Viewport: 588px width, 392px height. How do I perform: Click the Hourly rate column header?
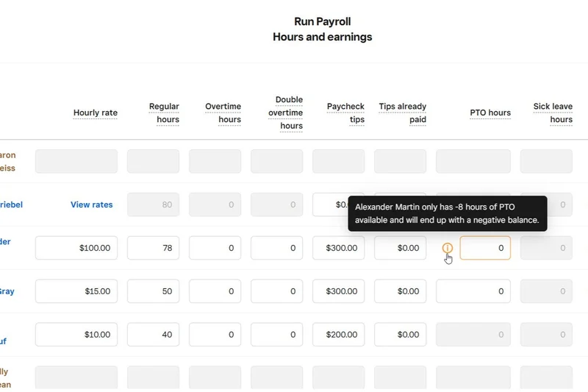pos(96,113)
